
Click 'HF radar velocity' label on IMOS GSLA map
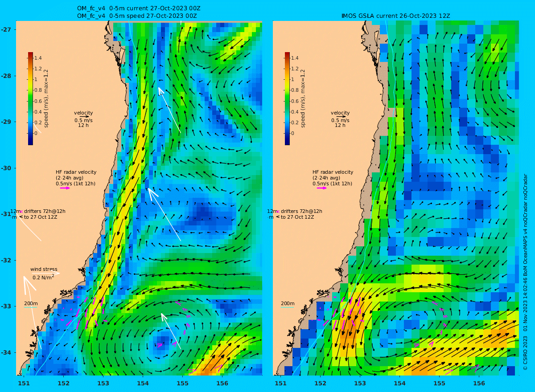click(x=333, y=172)
